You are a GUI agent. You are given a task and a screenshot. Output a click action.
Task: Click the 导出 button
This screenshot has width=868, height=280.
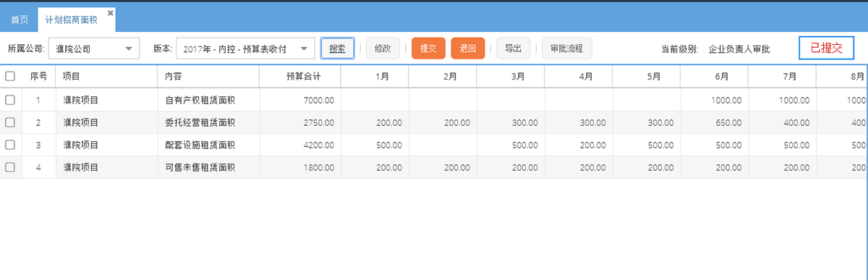pyautogui.click(x=513, y=48)
